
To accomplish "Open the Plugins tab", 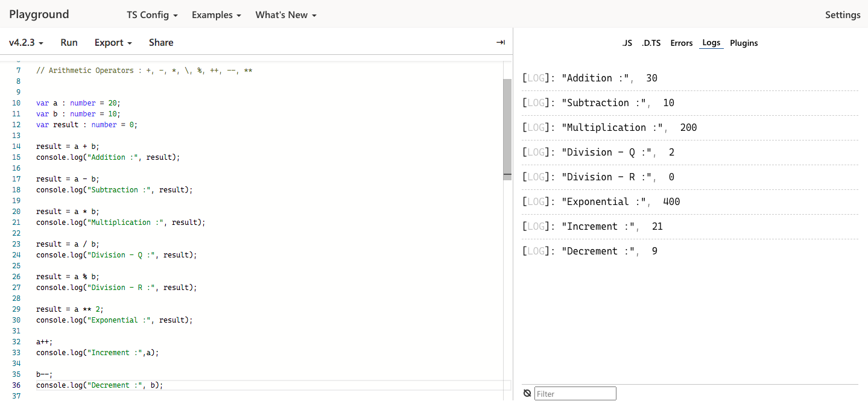I will [744, 43].
